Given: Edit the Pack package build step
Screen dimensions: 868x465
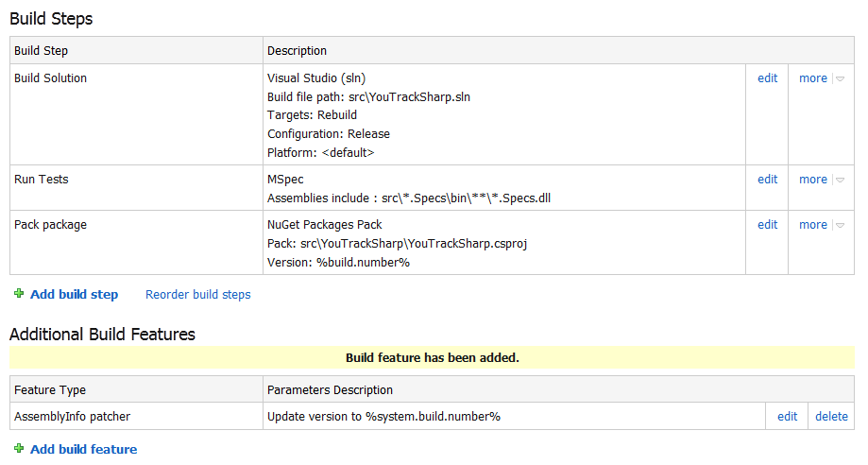Looking at the screenshot, I should tap(767, 225).
